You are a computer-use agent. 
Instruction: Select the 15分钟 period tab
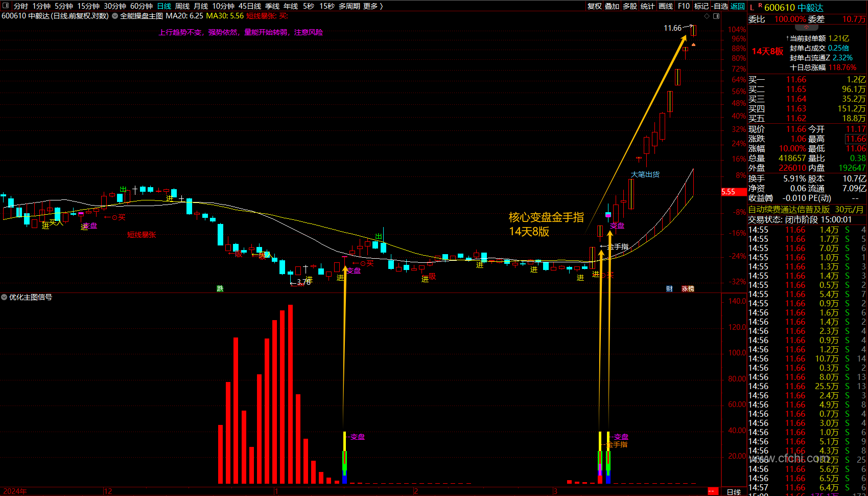(x=88, y=6)
